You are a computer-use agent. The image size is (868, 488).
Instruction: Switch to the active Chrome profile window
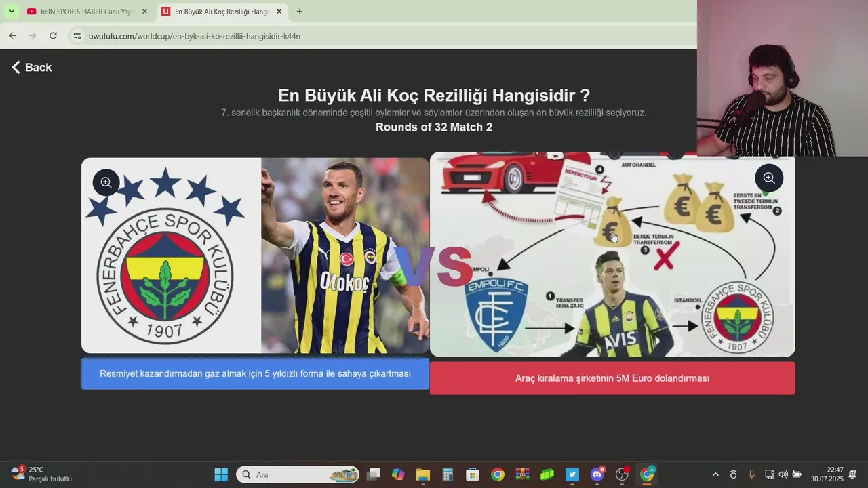tap(647, 474)
